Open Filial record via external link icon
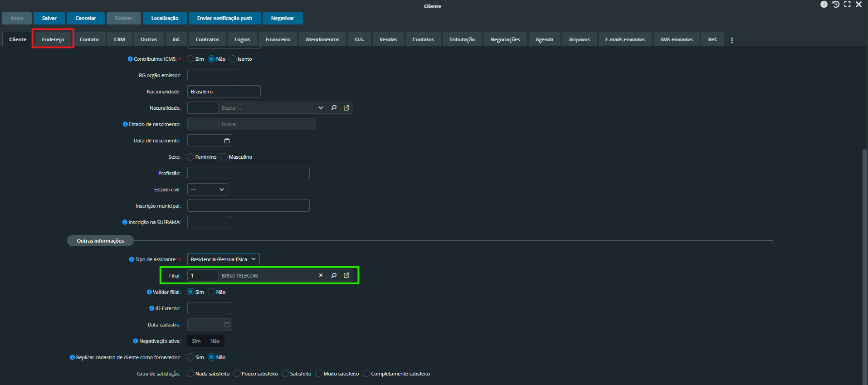This screenshot has width=868, height=385. coord(346,276)
